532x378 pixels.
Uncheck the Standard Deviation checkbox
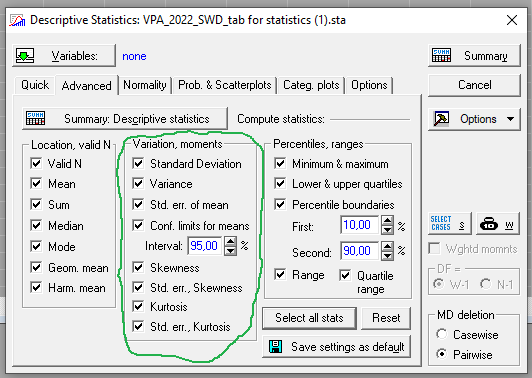pos(138,164)
